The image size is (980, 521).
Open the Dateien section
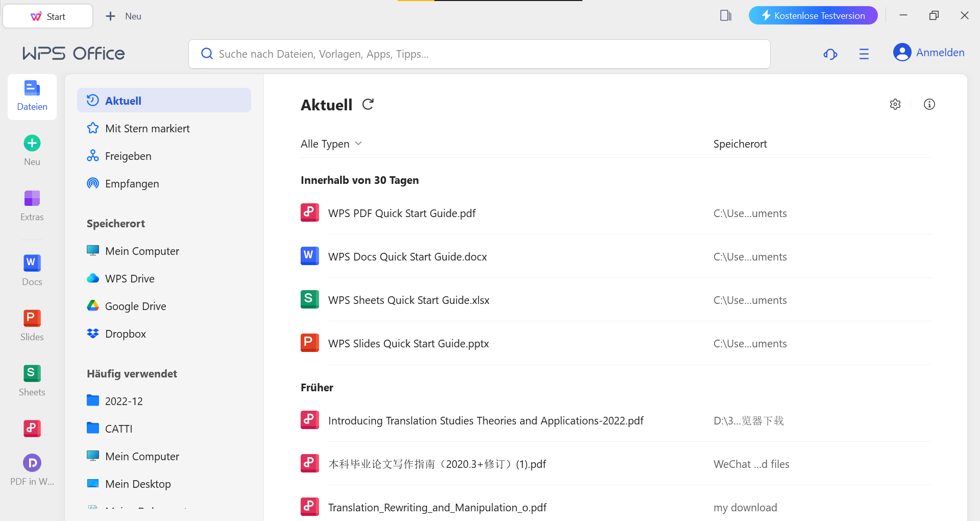(32, 97)
